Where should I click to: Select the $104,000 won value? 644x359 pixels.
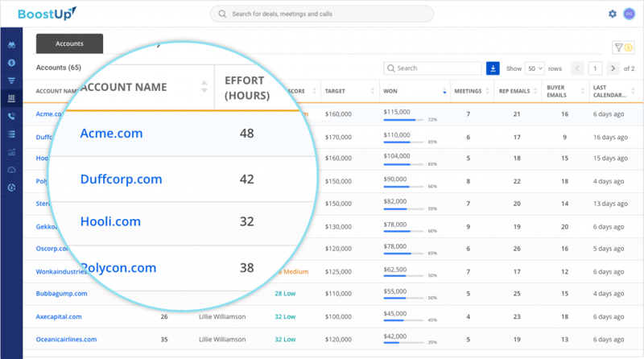click(397, 156)
